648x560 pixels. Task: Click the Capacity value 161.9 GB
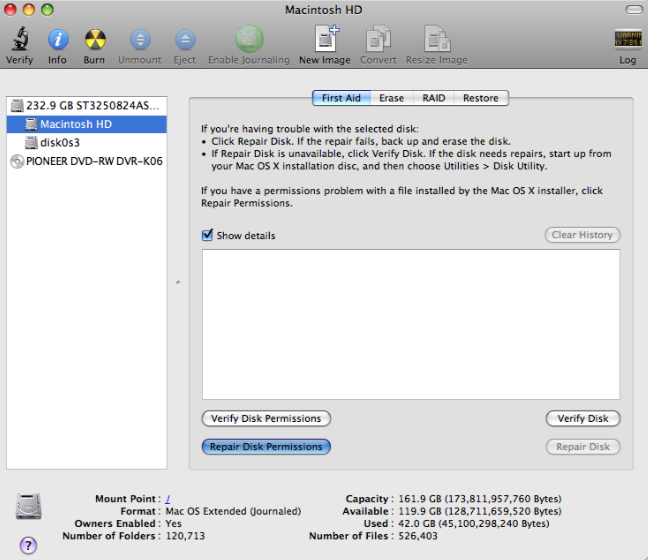(x=479, y=499)
